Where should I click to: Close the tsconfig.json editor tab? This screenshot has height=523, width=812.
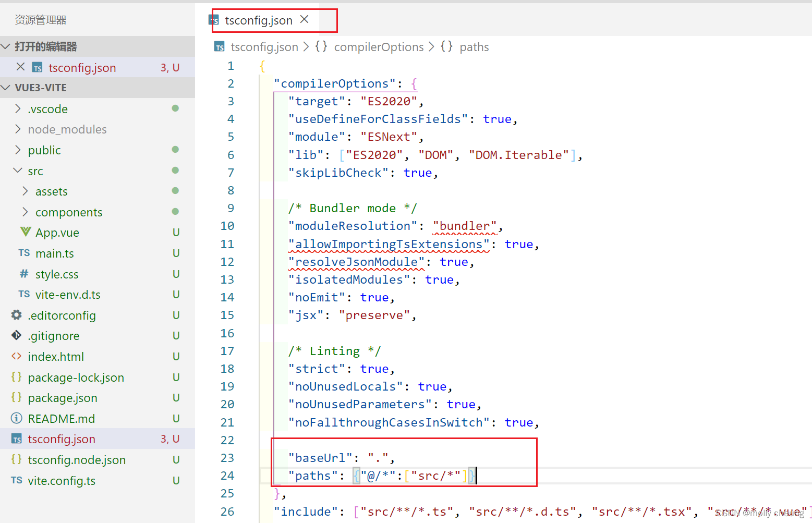(x=305, y=19)
